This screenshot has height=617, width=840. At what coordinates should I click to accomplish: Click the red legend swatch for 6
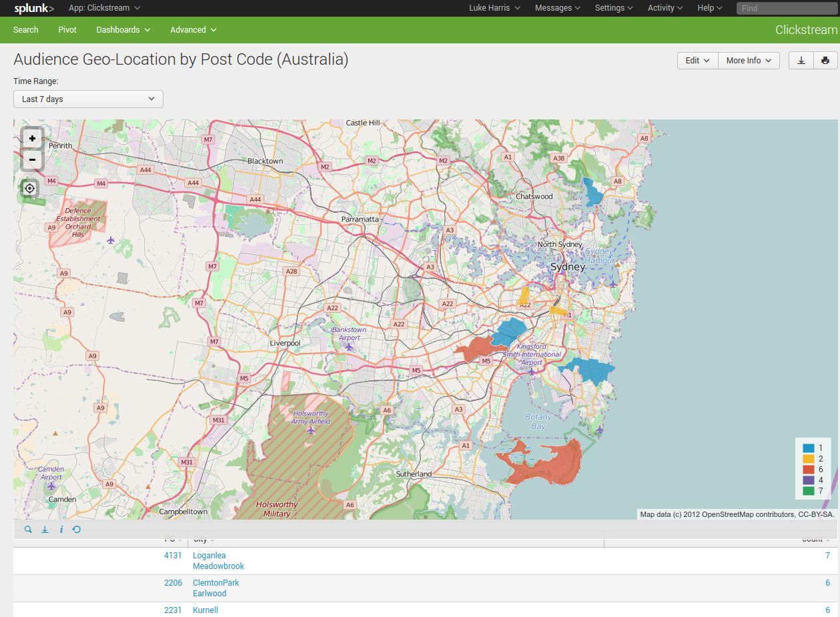[809, 470]
